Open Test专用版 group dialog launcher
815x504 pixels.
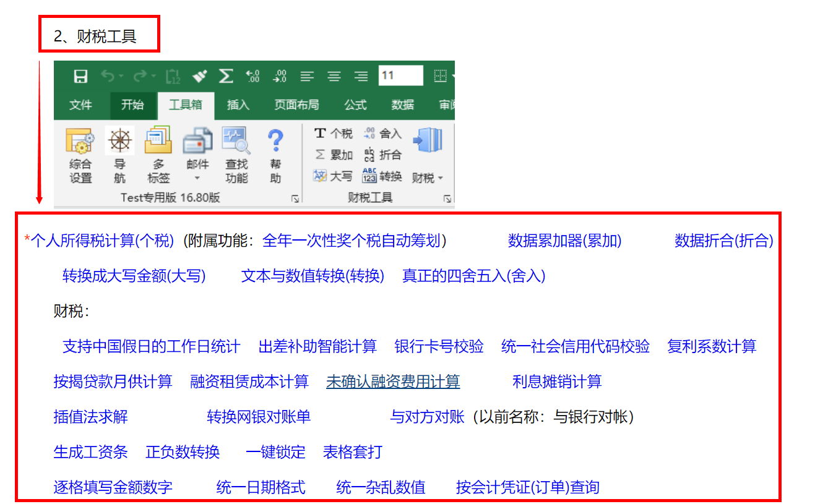(x=295, y=199)
